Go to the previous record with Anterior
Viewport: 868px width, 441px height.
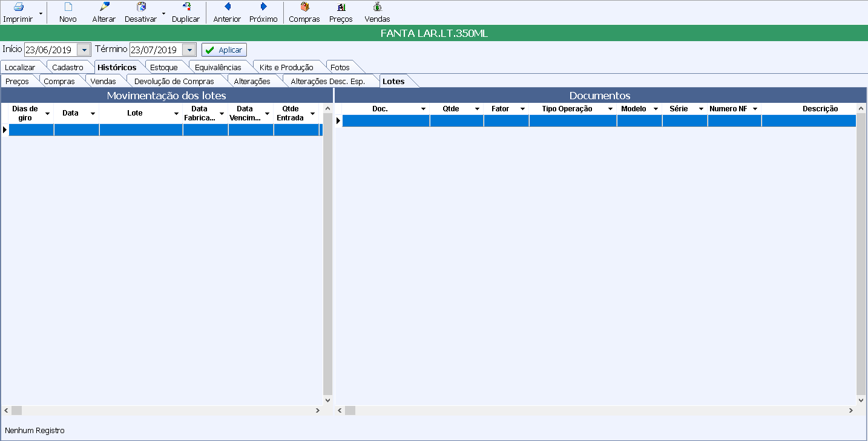coord(227,12)
